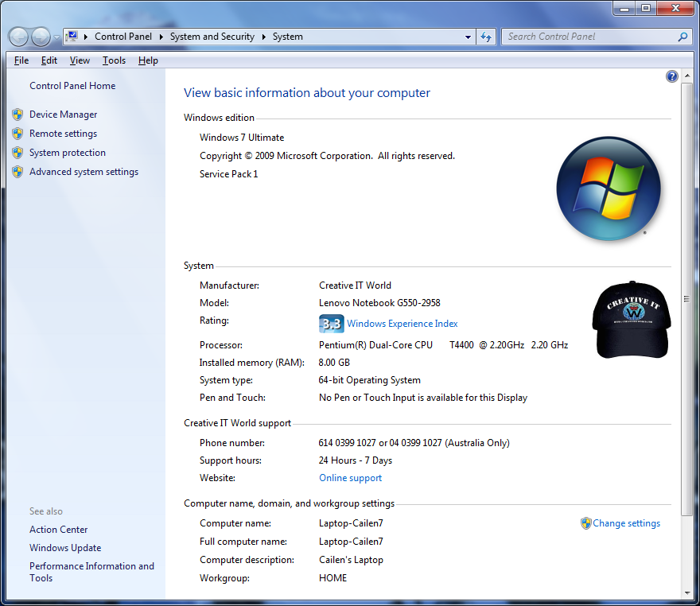
Task: Click Change settings for computer name
Action: [x=626, y=523]
